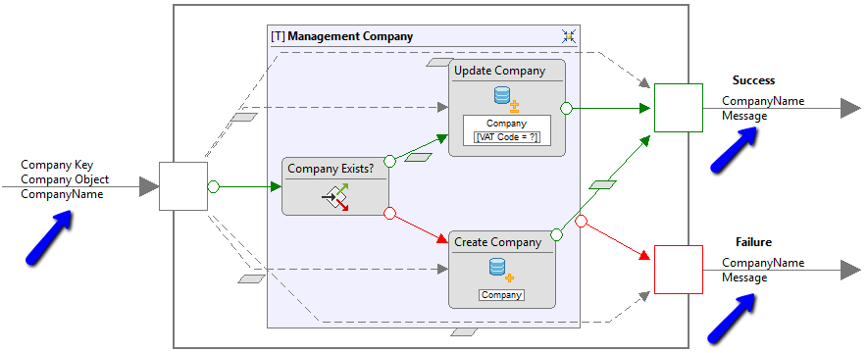The height and width of the screenshot is (353, 868).
Task: Click the Message parameter under Success
Action: (744, 116)
